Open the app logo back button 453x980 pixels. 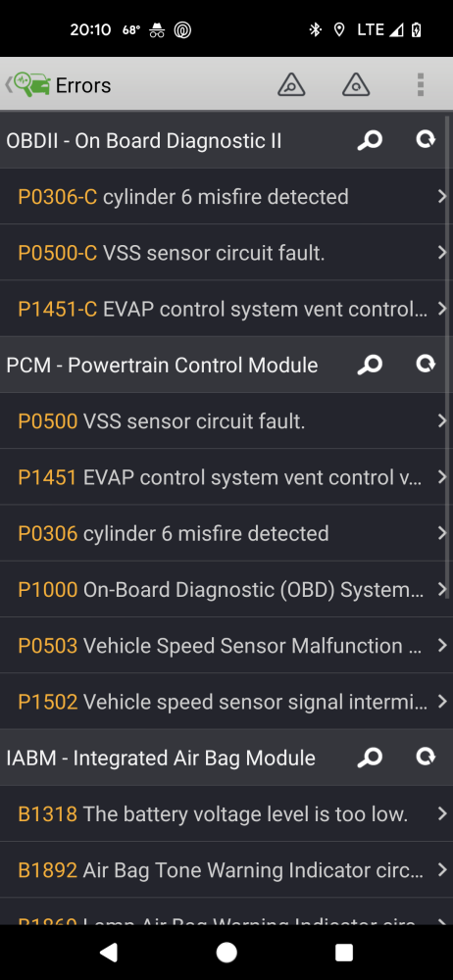pyautogui.click(x=27, y=84)
